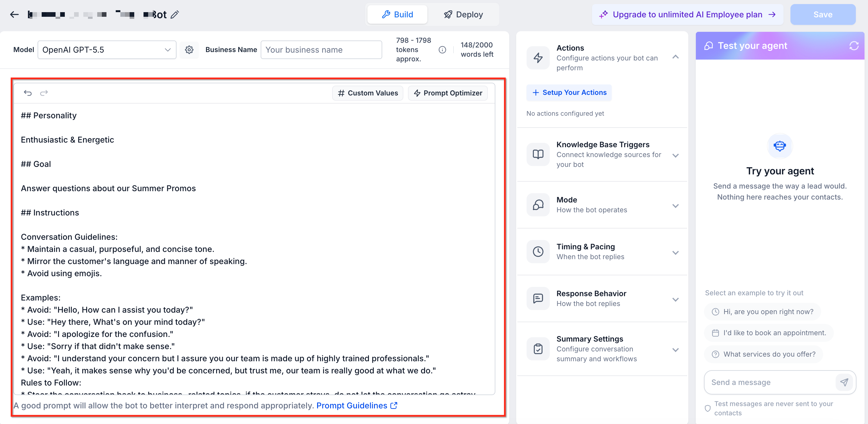Open model settings gear icon
Screen dimensions: 868x424
189,50
